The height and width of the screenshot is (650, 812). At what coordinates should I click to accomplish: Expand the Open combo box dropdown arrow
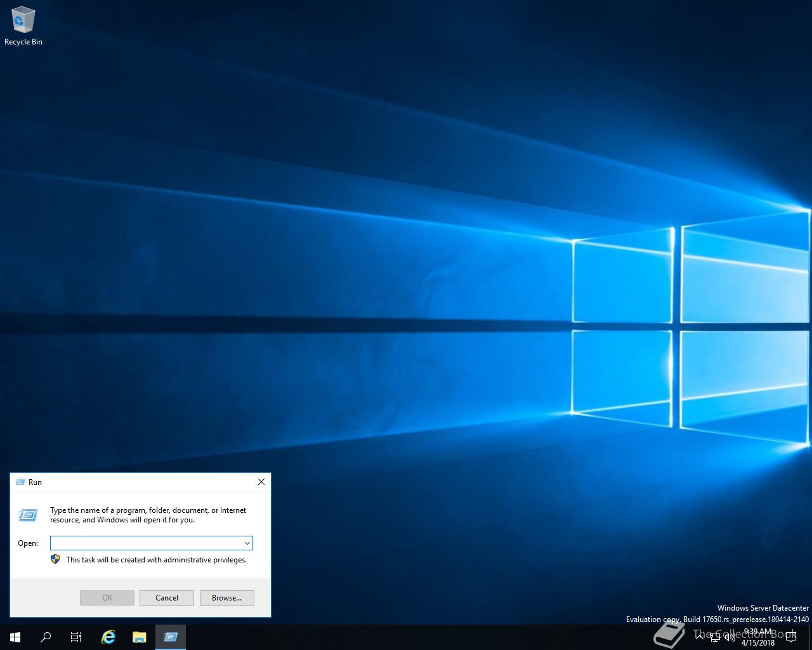247,543
